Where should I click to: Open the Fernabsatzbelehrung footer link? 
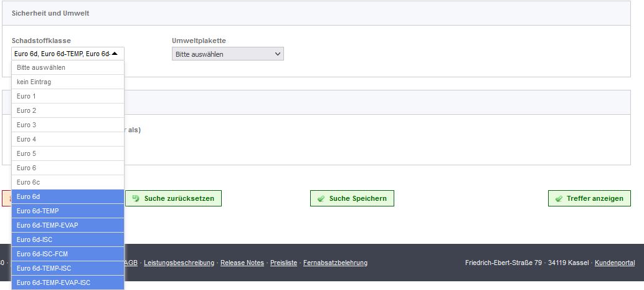pyautogui.click(x=336, y=263)
